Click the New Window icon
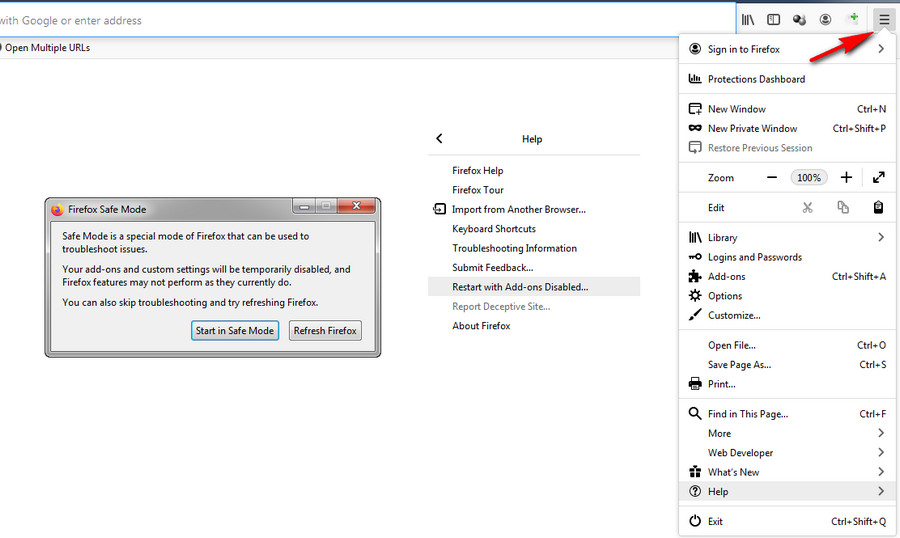900x538 pixels. click(x=695, y=109)
